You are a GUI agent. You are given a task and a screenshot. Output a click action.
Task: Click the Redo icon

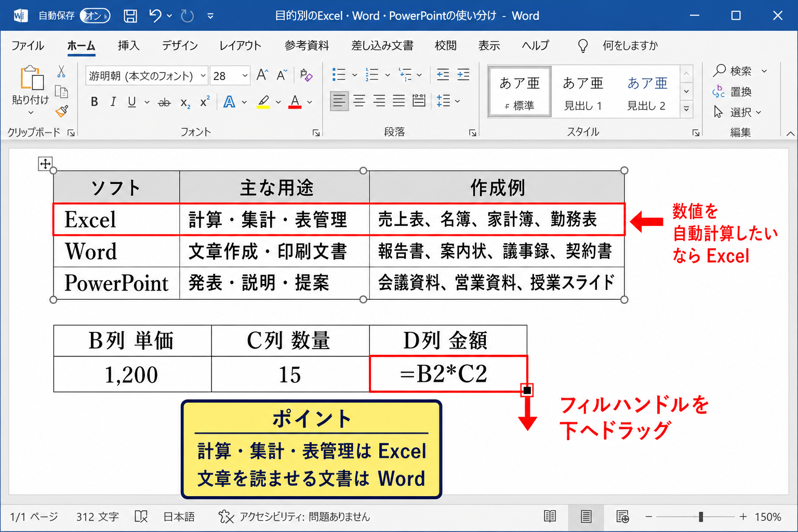[187, 16]
